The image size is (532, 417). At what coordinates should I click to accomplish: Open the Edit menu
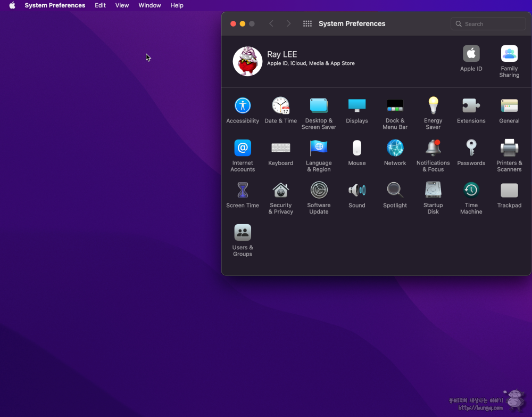tap(100, 5)
